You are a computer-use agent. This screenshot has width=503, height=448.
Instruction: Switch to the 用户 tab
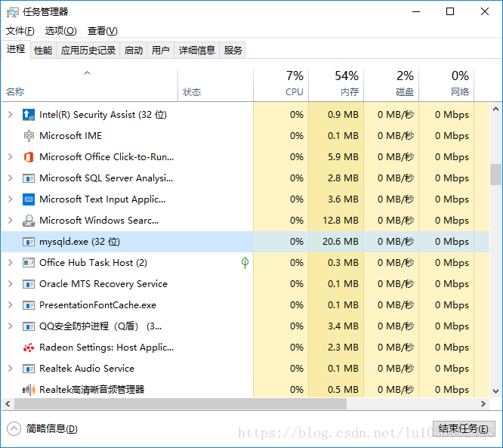coord(160,51)
